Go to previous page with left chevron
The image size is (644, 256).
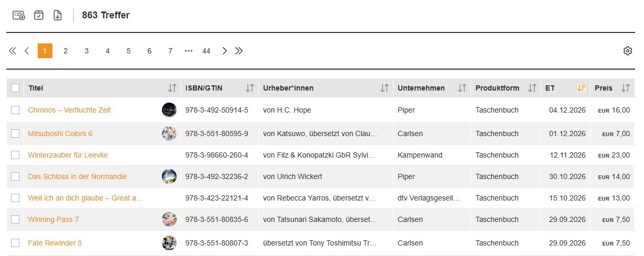(27, 51)
